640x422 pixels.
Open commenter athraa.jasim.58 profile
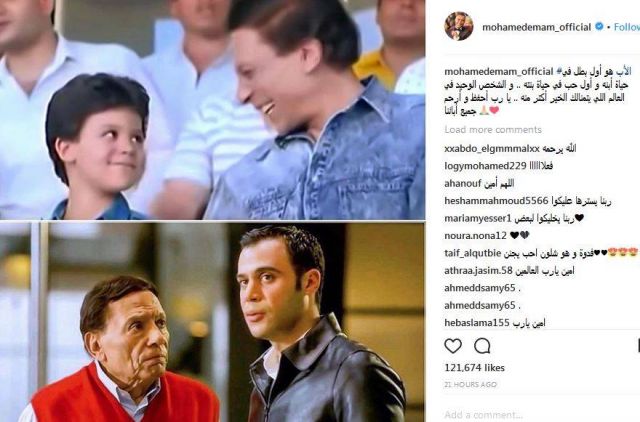[478, 271]
